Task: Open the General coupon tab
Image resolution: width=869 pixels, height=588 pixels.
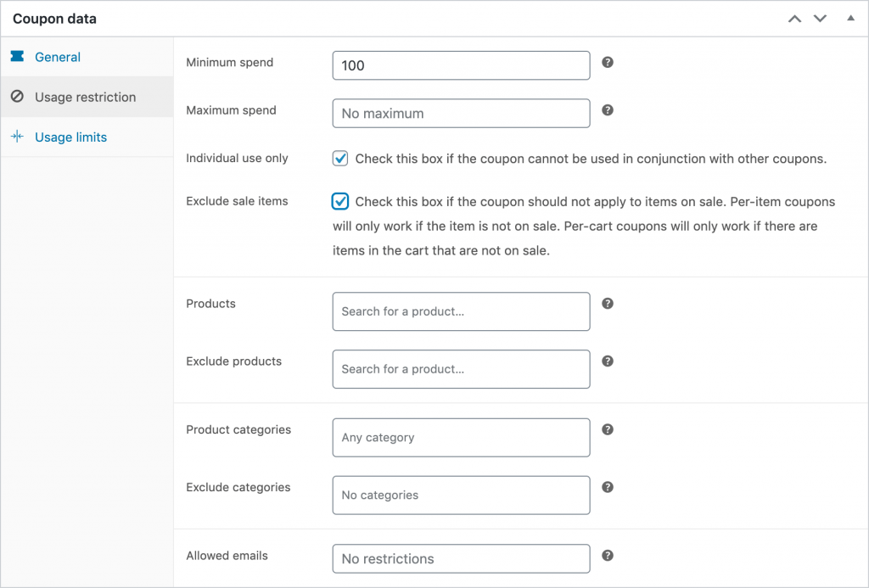Action: click(x=87, y=57)
